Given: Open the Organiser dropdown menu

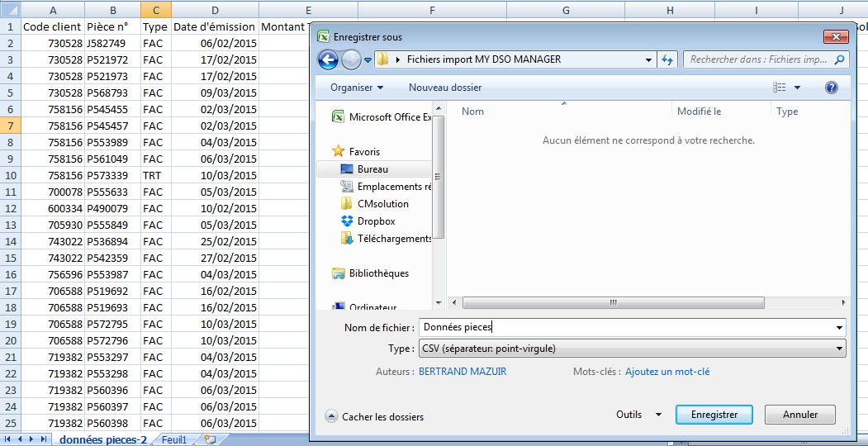Looking at the screenshot, I should (x=357, y=88).
